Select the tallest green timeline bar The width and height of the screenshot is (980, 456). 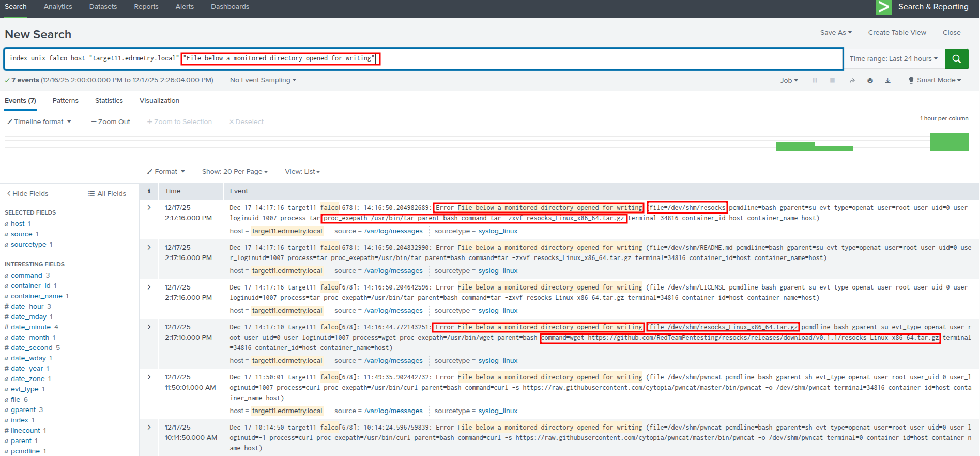click(x=949, y=142)
